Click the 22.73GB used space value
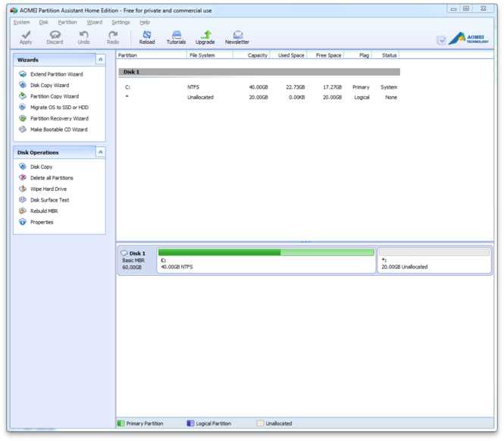 tap(295, 87)
